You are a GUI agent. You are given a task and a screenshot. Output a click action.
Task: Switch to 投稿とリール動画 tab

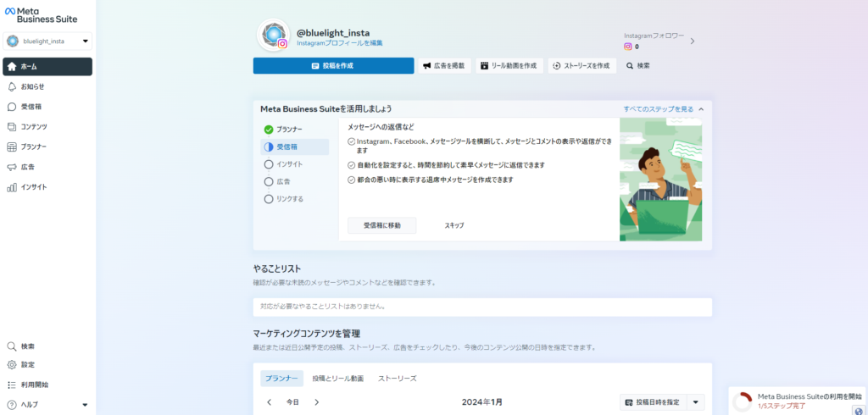[337, 379]
